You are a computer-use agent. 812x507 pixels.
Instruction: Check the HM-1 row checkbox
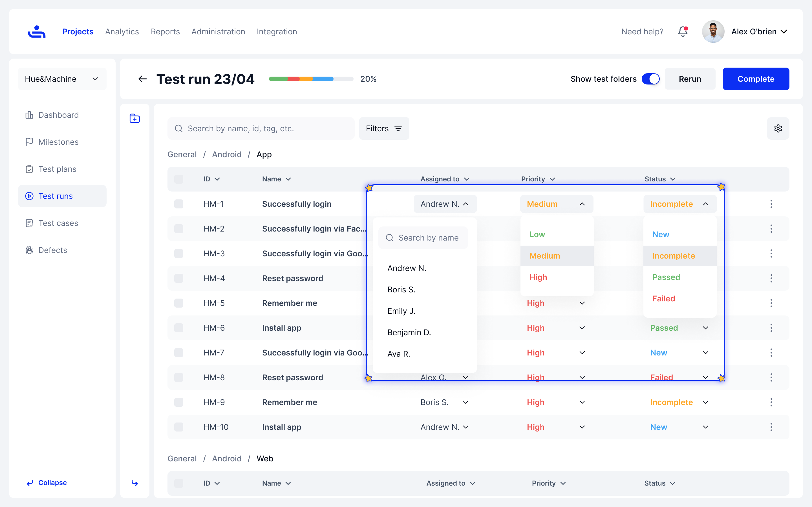[179, 204]
